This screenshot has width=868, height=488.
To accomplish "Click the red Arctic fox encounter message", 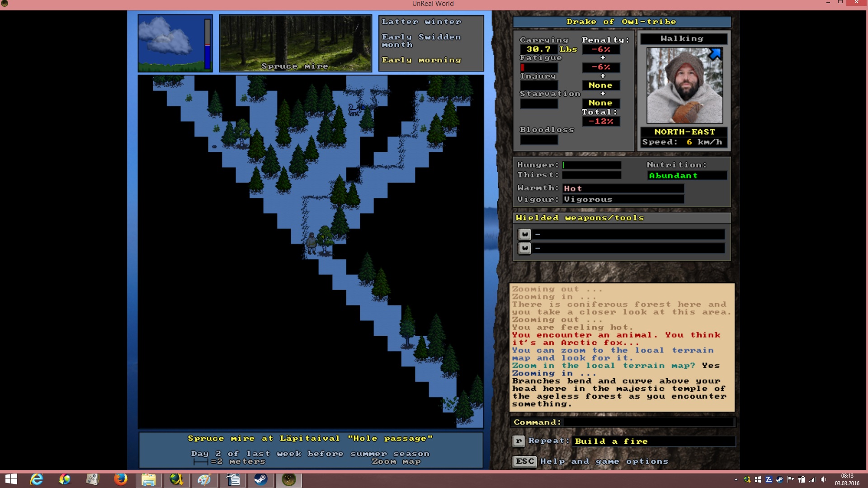I will point(616,339).
